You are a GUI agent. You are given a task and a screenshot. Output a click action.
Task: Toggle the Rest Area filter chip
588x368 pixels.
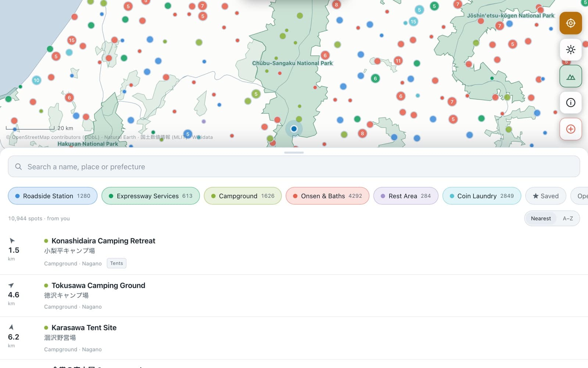pyautogui.click(x=406, y=196)
